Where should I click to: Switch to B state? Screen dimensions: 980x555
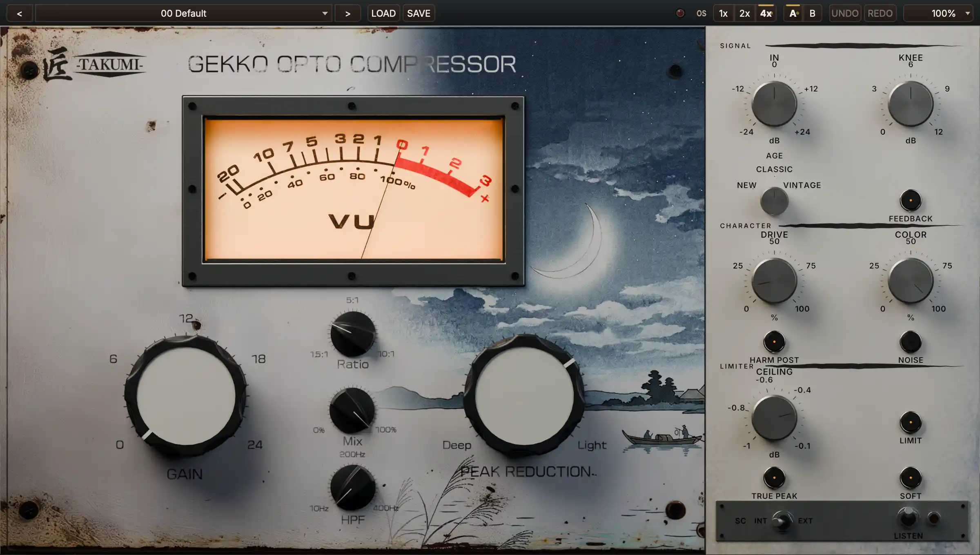coord(812,13)
